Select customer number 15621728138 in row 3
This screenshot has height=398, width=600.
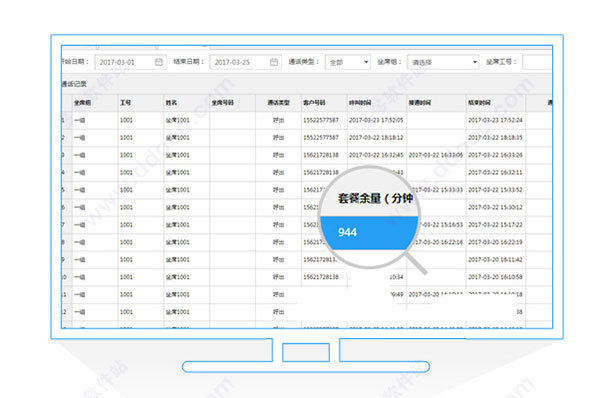coord(321,155)
